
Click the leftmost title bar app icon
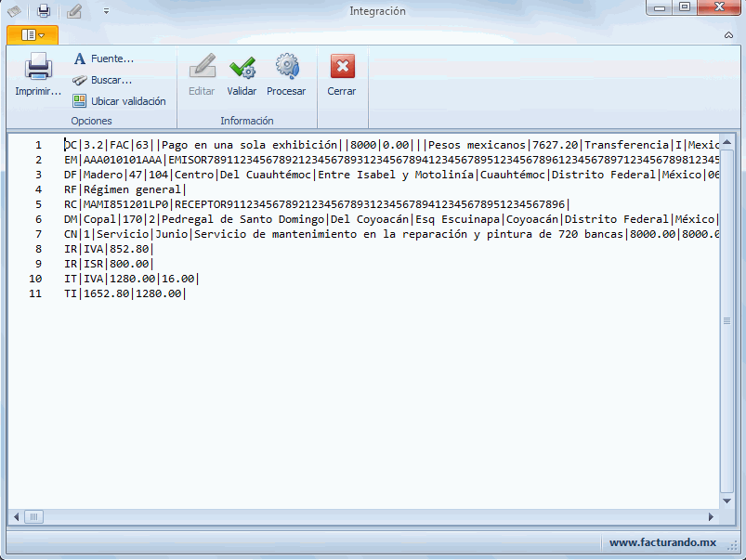point(14,11)
